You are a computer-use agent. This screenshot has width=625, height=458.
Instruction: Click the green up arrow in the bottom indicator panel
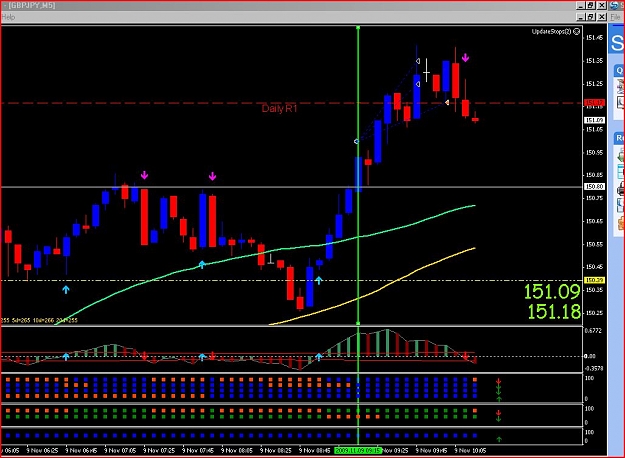point(499,439)
